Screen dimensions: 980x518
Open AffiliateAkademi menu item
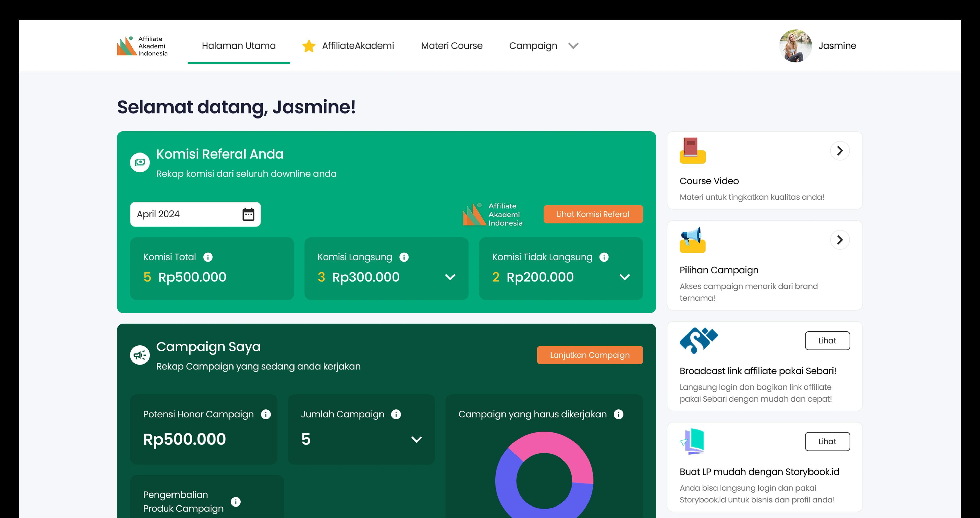click(x=358, y=46)
